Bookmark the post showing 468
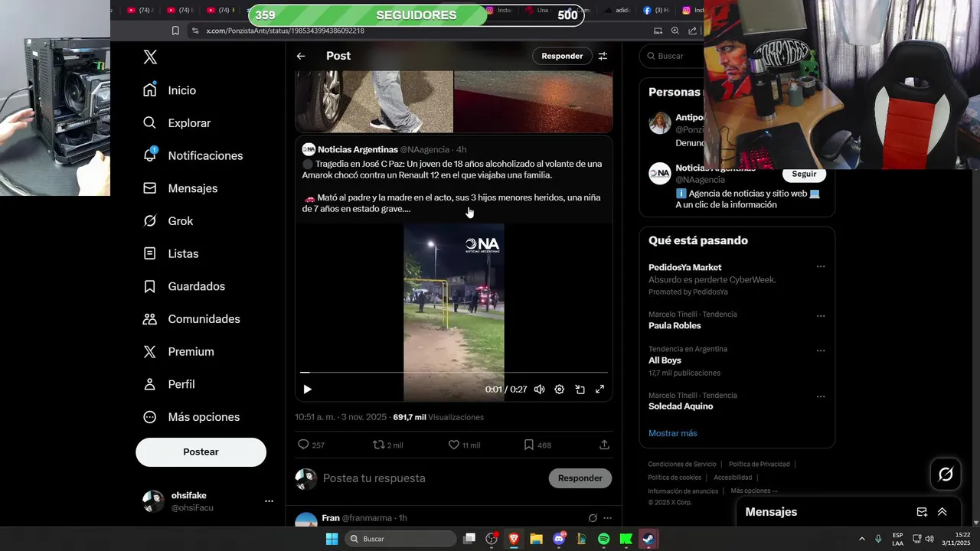 point(528,445)
